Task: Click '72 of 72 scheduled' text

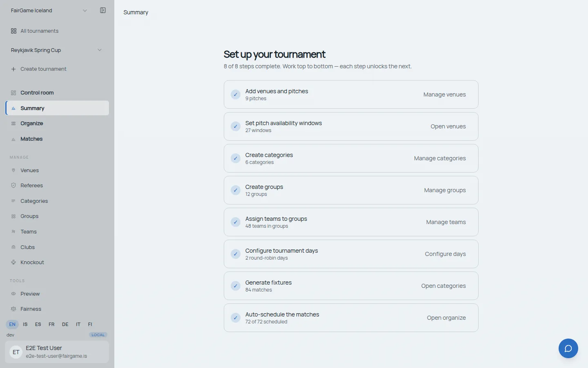Action: (266, 322)
